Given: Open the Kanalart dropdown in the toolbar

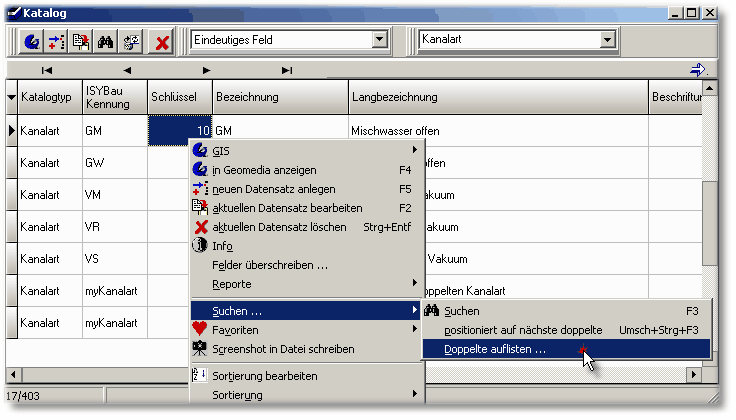Looking at the screenshot, I should 607,39.
